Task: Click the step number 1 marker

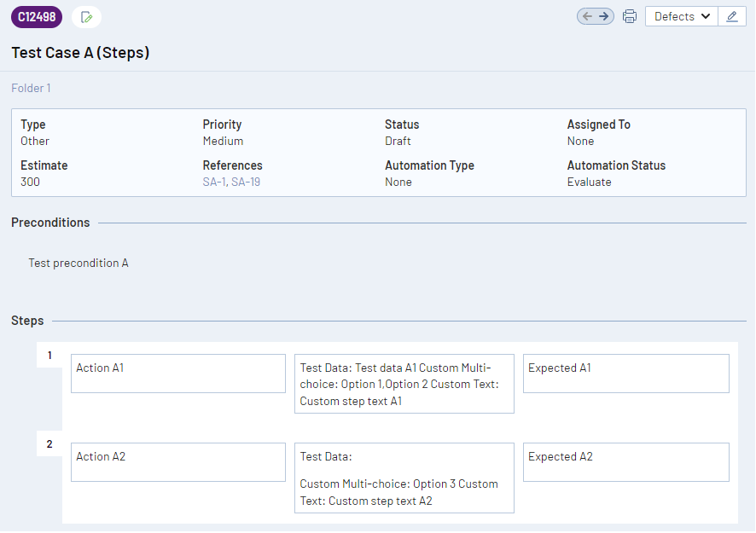Action: tap(49, 356)
